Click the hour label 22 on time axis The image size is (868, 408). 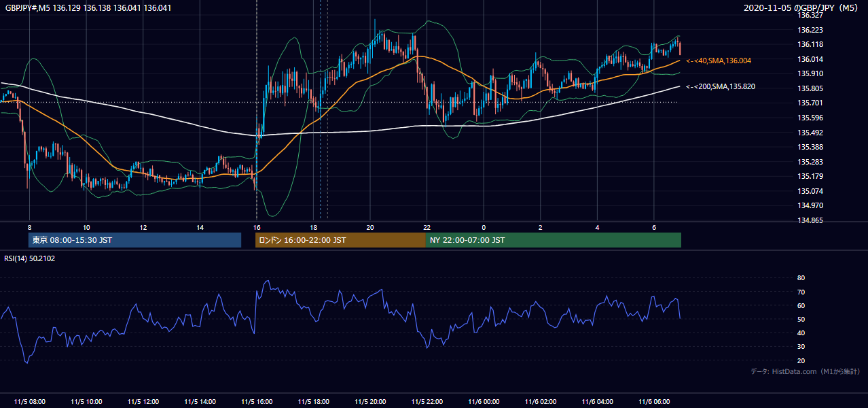click(427, 227)
